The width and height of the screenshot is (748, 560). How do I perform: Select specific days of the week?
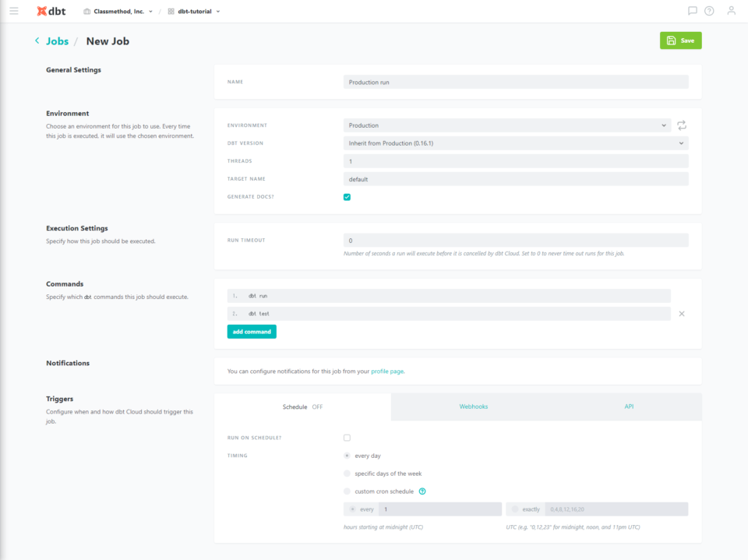click(347, 474)
